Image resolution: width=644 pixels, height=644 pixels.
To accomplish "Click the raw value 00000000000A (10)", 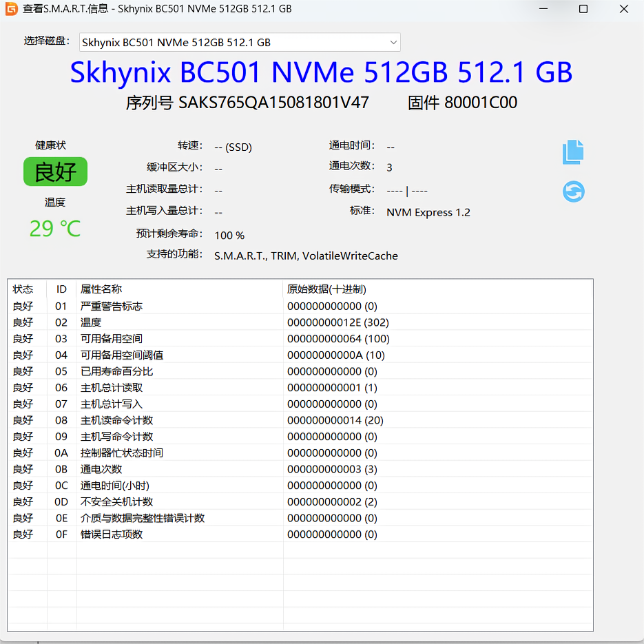I will 336,355.
